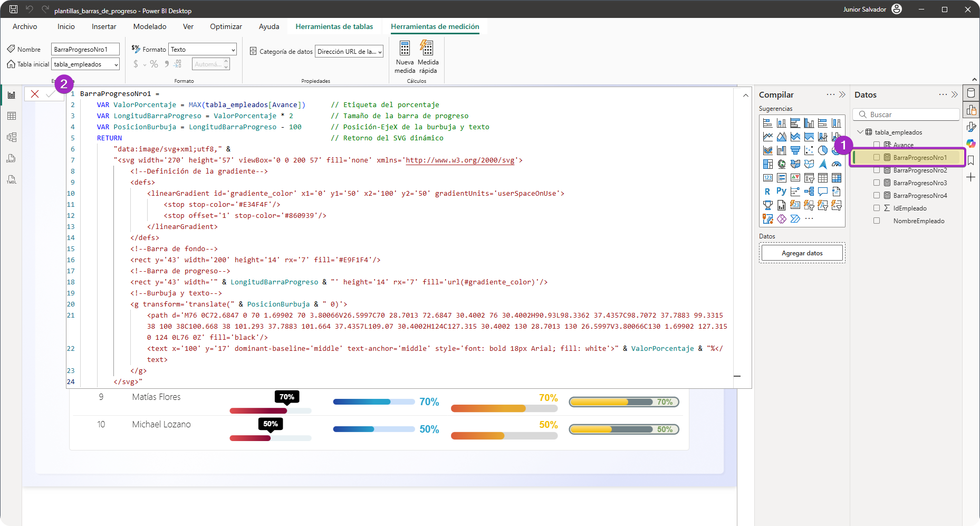Screen dimensions: 980x526
Task: Enable the NombreEmpleado field checkbox
Action: 877,221
